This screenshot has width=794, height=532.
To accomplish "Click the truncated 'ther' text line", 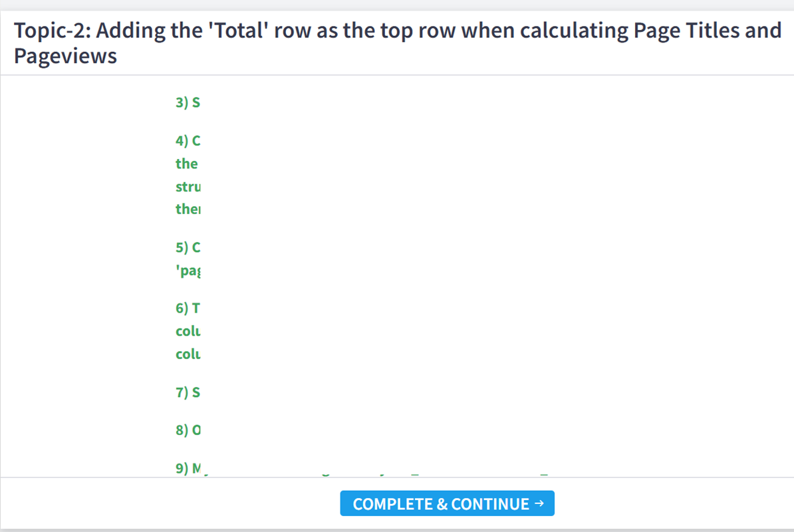I will [188, 209].
